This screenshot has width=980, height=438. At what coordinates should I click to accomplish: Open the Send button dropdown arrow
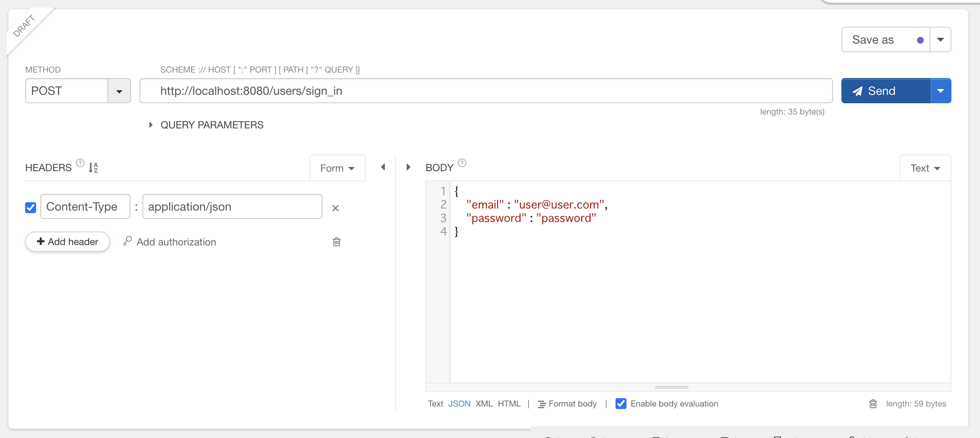click(941, 91)
